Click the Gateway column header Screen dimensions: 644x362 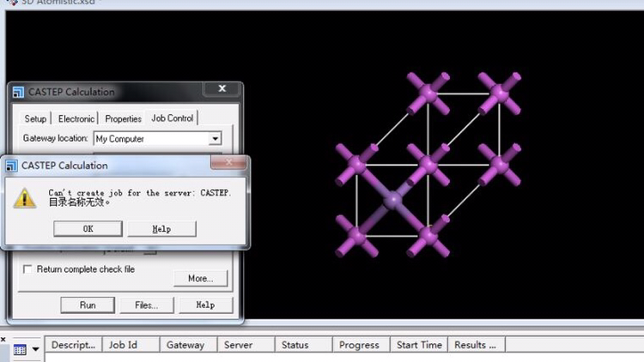click(188, 345)
